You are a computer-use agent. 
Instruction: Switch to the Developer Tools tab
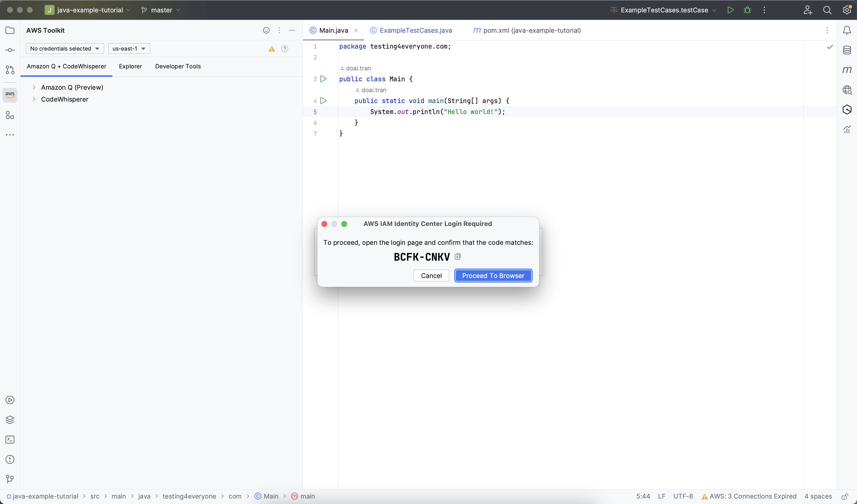pyautogui.click(x=178, y=66)
